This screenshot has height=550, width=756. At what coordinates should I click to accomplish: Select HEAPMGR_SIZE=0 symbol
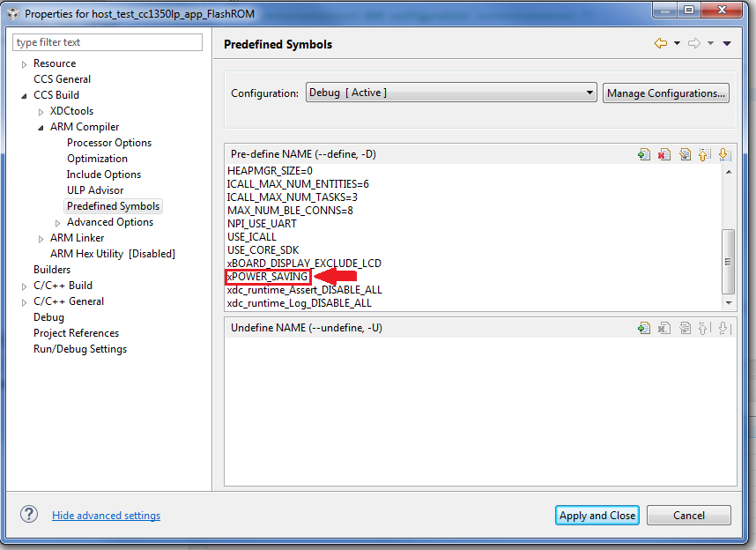270,171
